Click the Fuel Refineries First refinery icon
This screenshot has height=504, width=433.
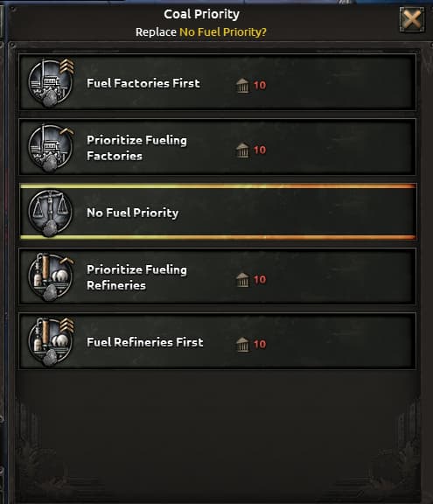coord(51,341)
